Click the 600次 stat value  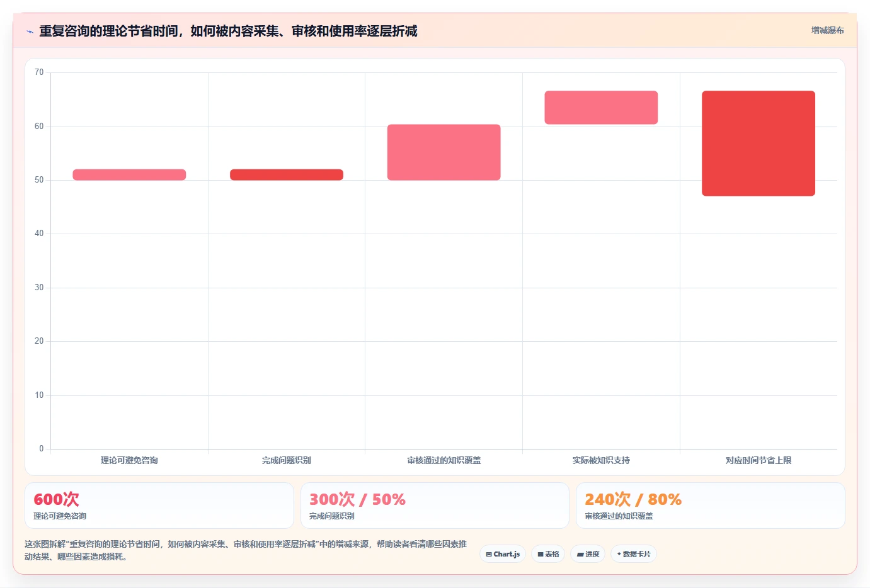pos(56,499)
